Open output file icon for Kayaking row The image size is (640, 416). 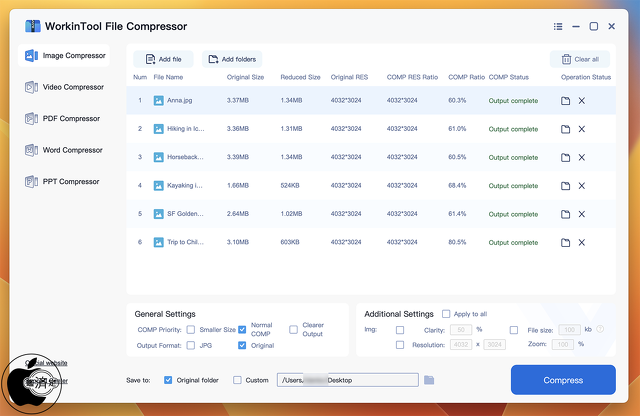pyautogui.click(x=566, y=186)
